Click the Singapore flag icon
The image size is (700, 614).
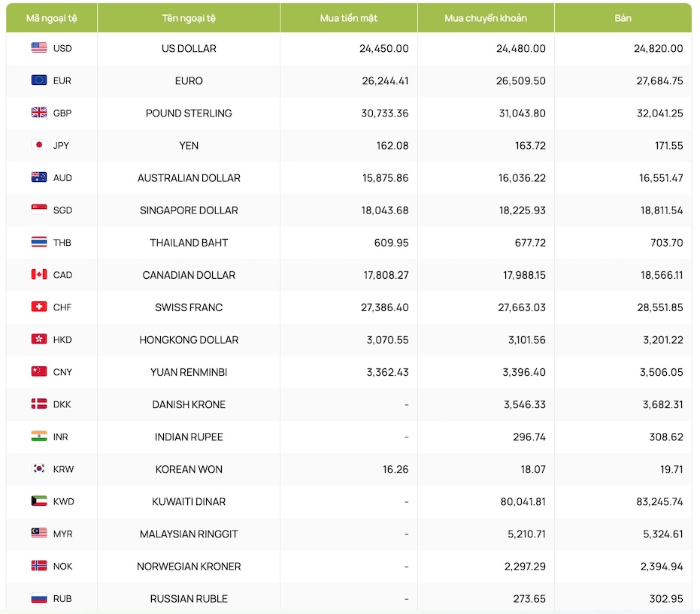tap(39, 210)
